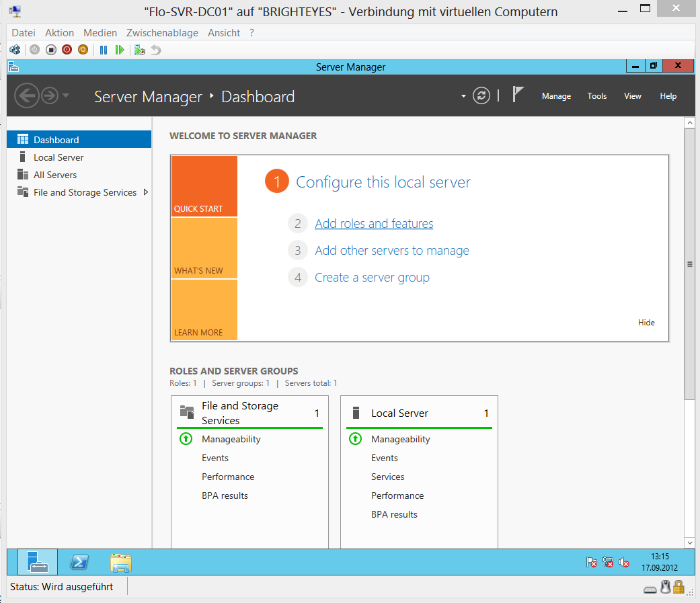Viewport: 700px width, 603px height.
Task: Launch PowerShell from the taskbar
Action: (x=79, y=561)
